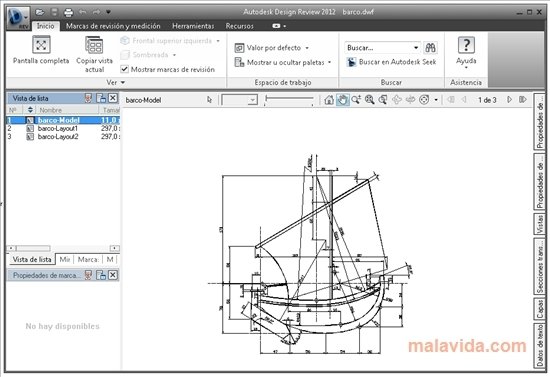Click the Home view icon in canvas toolbar
The image size is (550, 377).
click(x=329, y=100)
